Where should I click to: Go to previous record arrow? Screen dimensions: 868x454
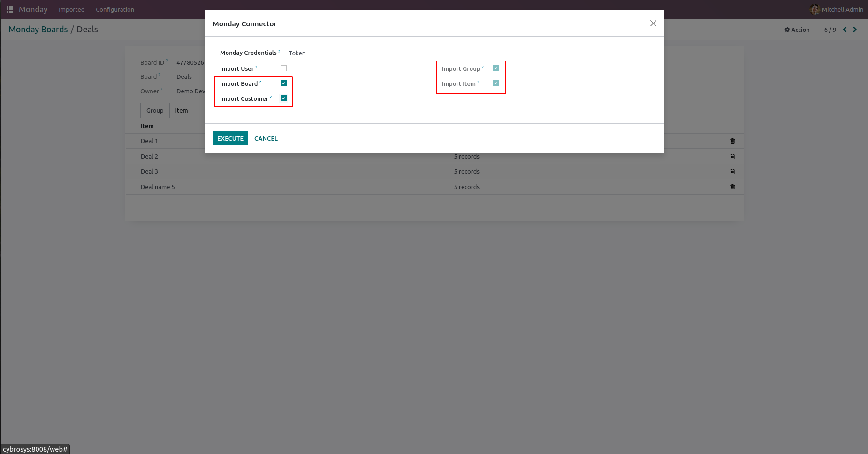point(845,30)
